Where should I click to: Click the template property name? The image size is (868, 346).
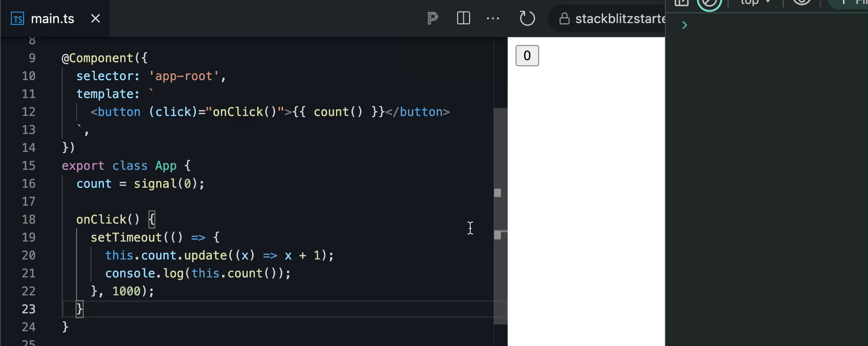tap(104, 94)
